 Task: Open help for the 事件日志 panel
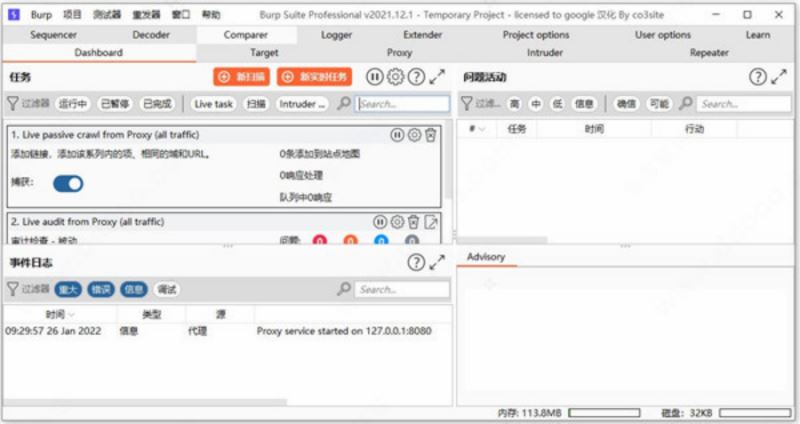(416, 262)
